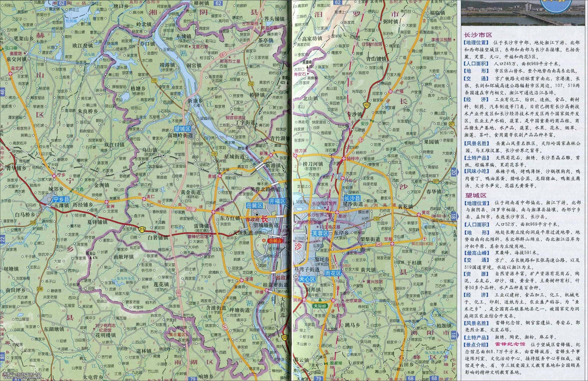Click the Huanghua airport symbol icon

[x=424, y=239]
